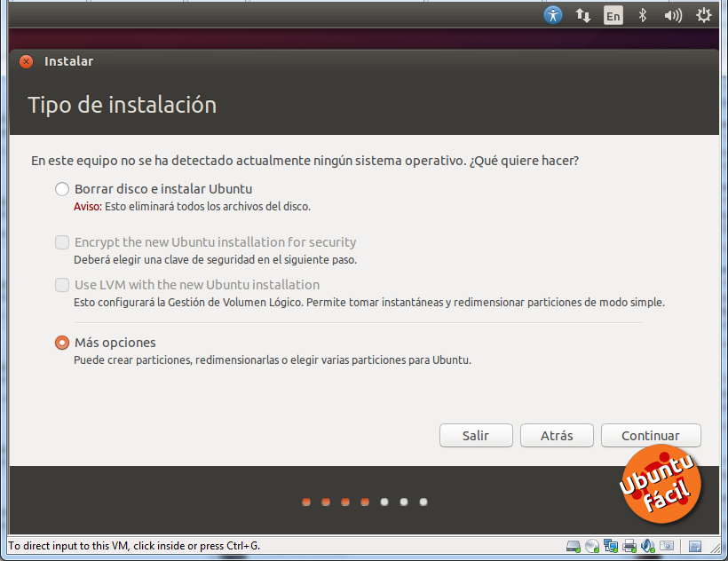Click the '¿Qué quiere hacer?' question text
Screen dimensions: 728x561
coord(524,161)
